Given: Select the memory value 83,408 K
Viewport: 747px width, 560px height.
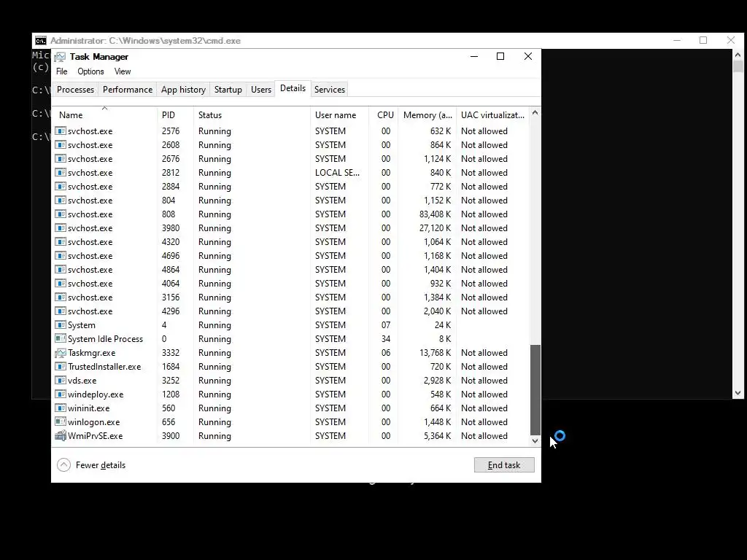Looking at the screenshot, I should [x=435, y=214].
